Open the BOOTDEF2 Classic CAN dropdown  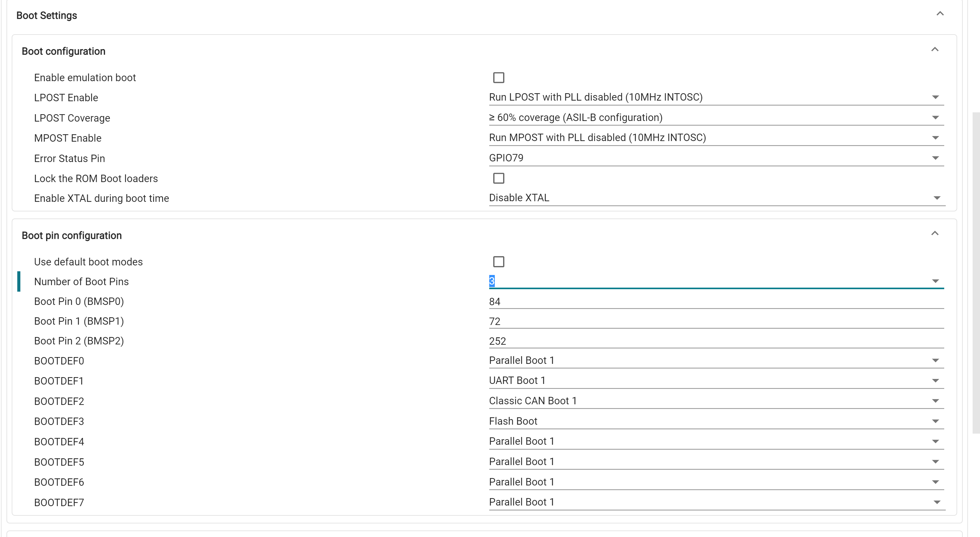click(936, 401)
